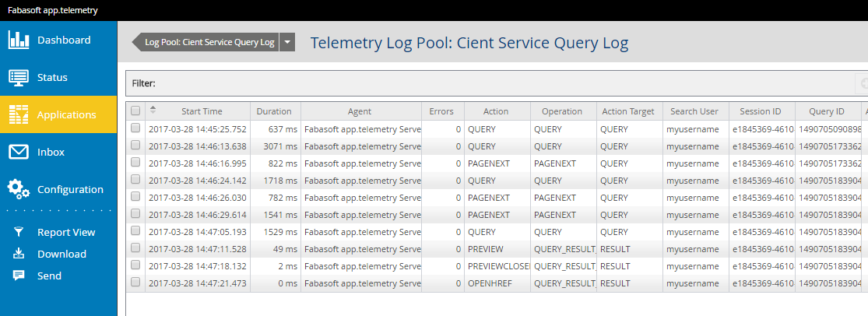Check the row starting 14:47:11.528
This screenshot has width=868, height=316.
135,248
